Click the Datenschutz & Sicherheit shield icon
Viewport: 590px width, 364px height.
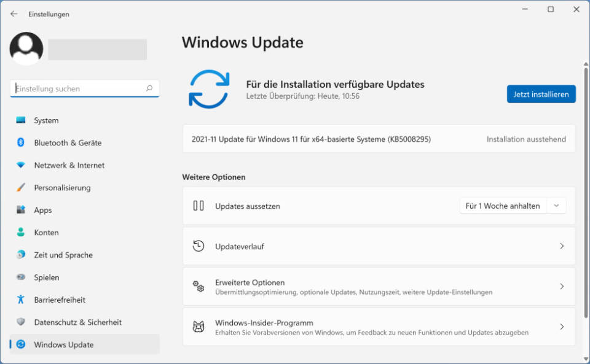[x=21, y=322]
